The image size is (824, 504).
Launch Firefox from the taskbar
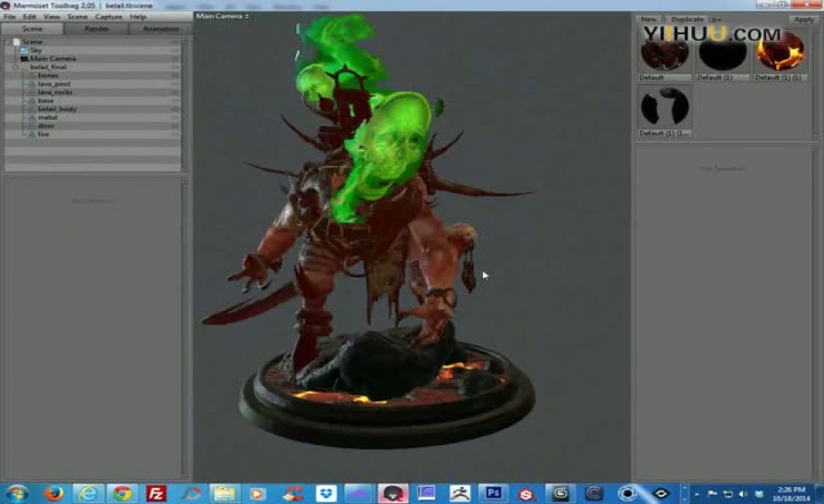tap(53, 494)
